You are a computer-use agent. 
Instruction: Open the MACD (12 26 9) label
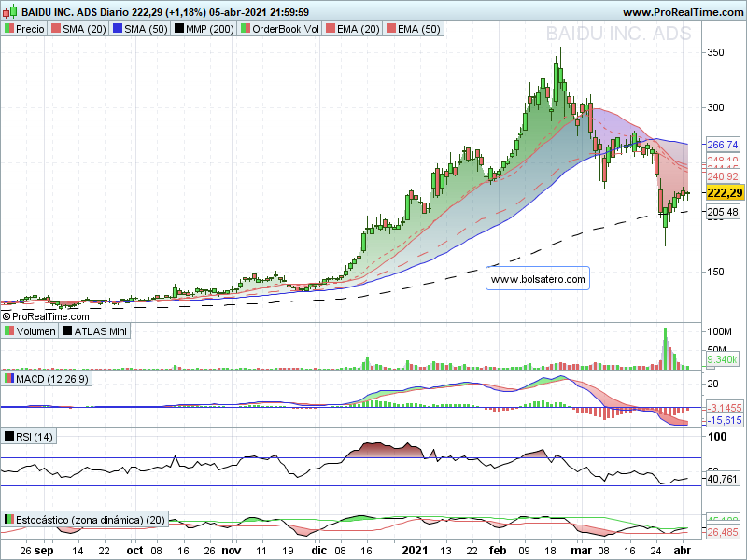tap(52, 379)
